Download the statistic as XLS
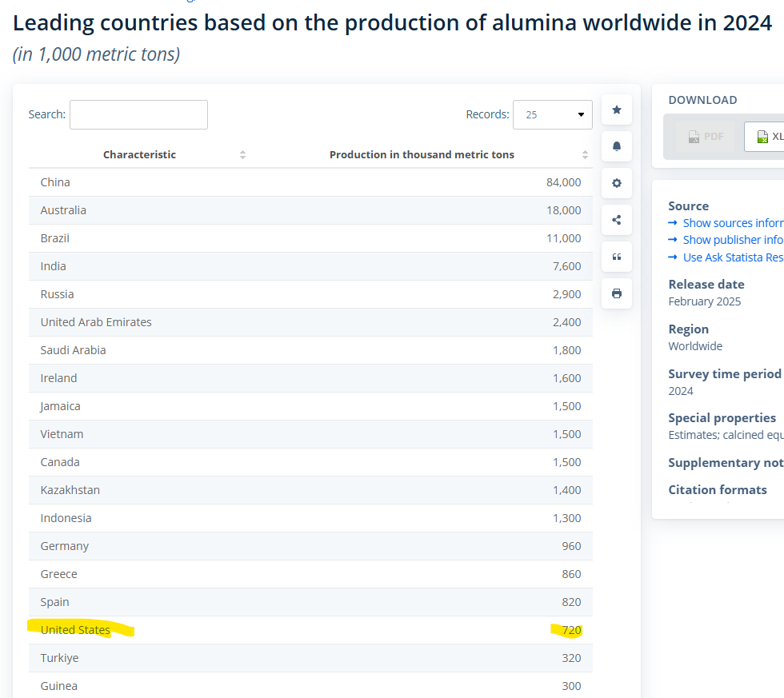This screenshot has width=784, height=698. click(766, 137)
